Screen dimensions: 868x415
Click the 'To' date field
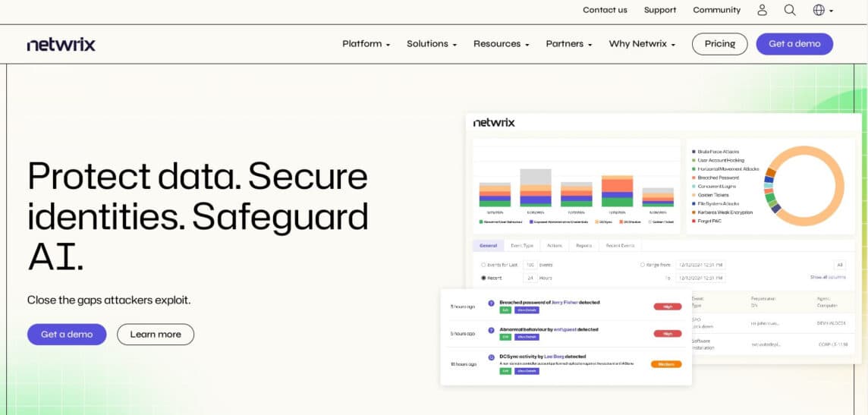click(x=700, y=278)
